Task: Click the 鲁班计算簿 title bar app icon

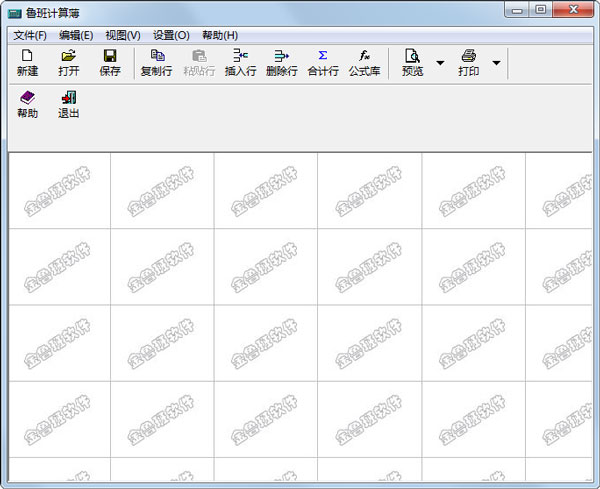Action: (x=15, y=13)
